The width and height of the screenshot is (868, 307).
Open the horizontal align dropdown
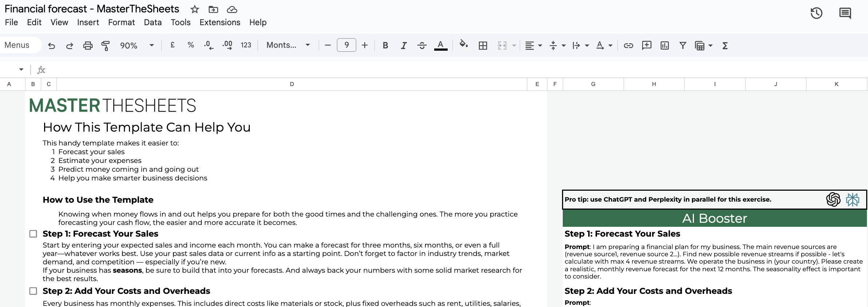pos(533,46)
